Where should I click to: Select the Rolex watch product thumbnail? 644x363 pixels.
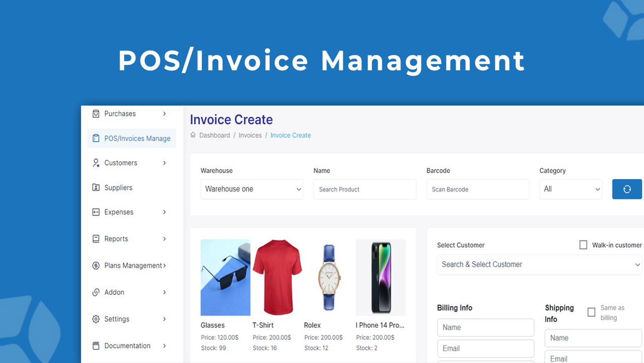(x=329, y=277)
